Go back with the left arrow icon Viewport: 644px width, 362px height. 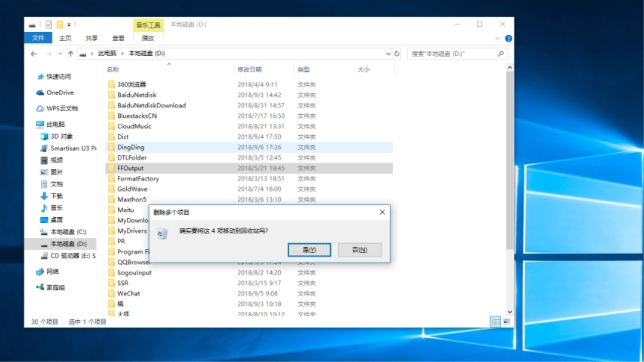click(x=34, y=54)
